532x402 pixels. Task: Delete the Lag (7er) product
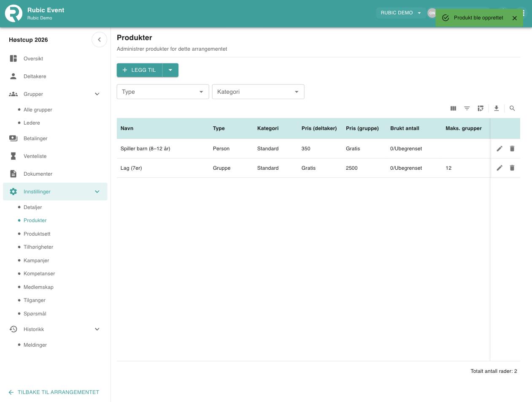(512, 168)
